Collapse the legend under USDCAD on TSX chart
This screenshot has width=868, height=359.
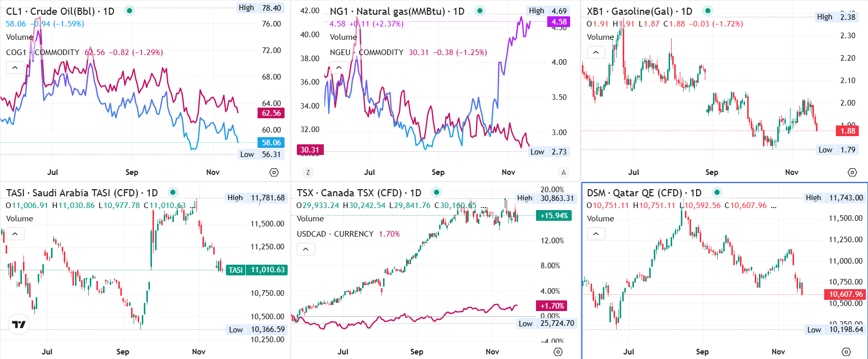tap(305, 249)
